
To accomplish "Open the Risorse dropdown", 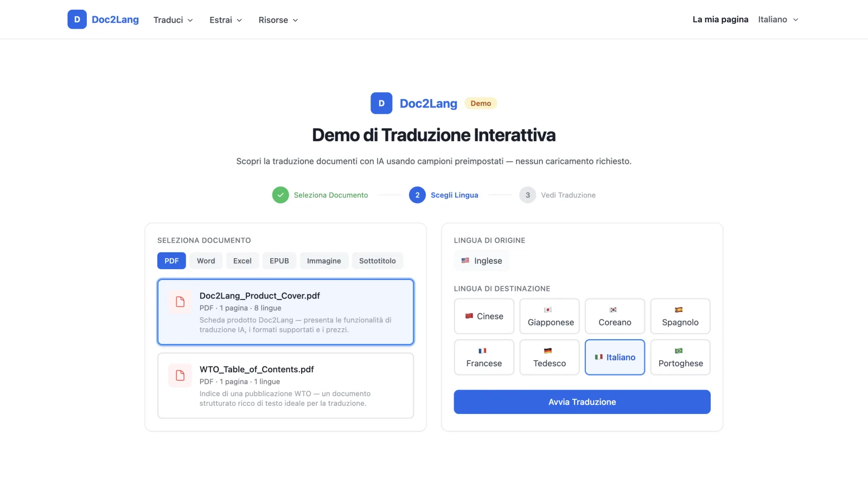I will [x=278, y=20].
